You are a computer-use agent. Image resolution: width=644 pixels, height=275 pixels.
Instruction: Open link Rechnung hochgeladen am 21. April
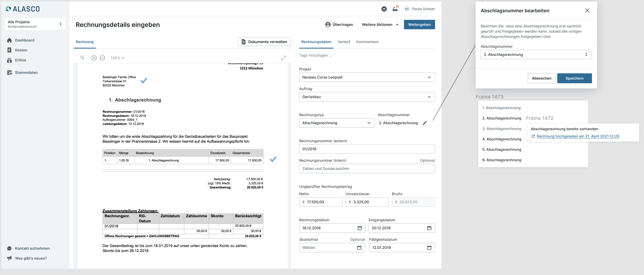pos(578,136)
